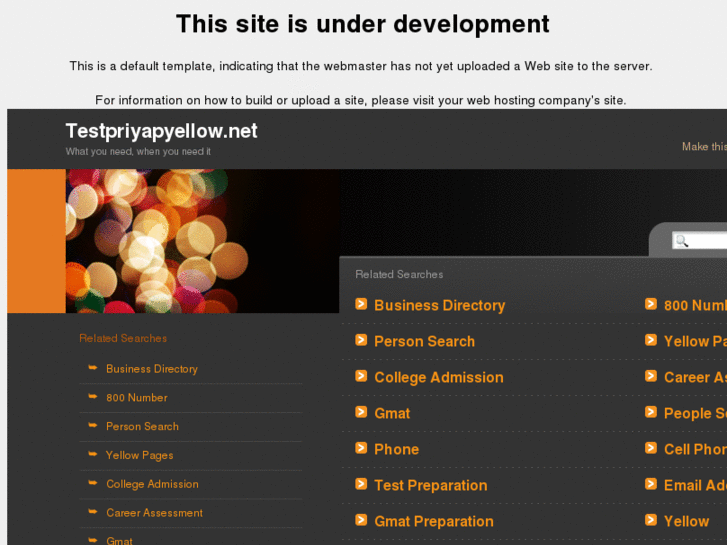This screenshot has width=727, height=545.
Task: Open the large Gmat search link
Action: [392, 413]
